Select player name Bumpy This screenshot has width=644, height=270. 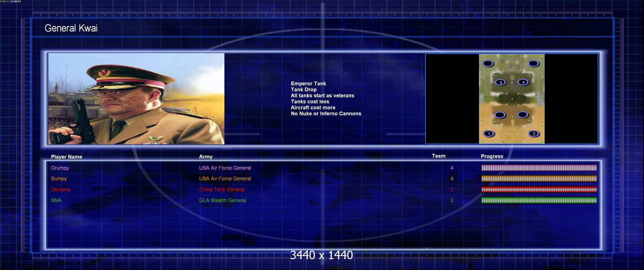(59, 179)
